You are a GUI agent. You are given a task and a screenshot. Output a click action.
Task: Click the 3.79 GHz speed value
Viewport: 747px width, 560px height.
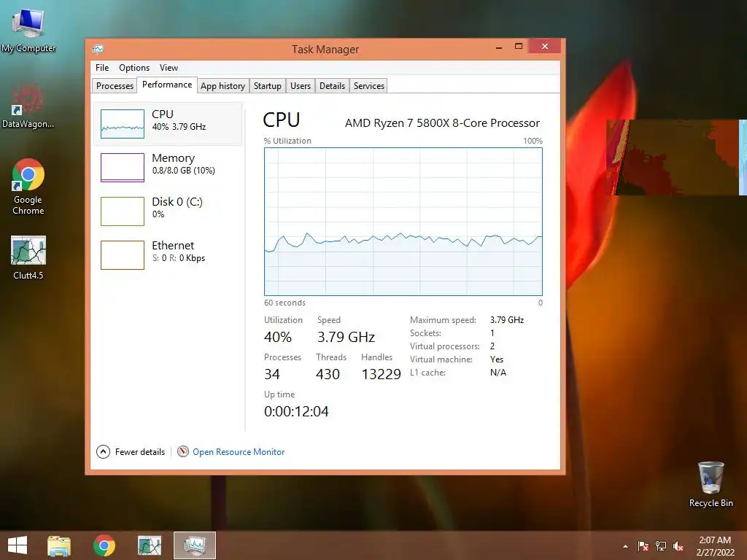click(x=346, y=337)
